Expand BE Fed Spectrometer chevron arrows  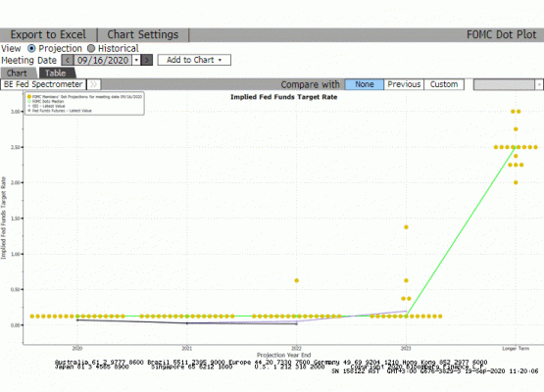[93, 84]
